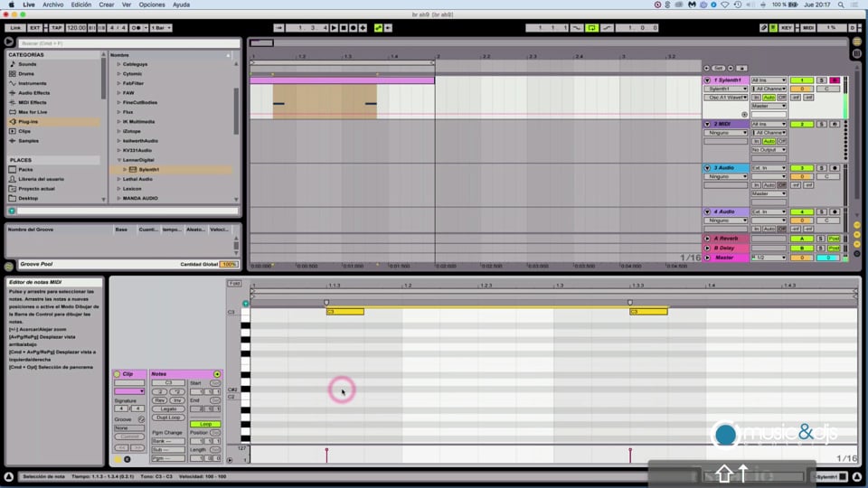Toggle the EXT sync button
868x488 pixels.
point(34,28)
